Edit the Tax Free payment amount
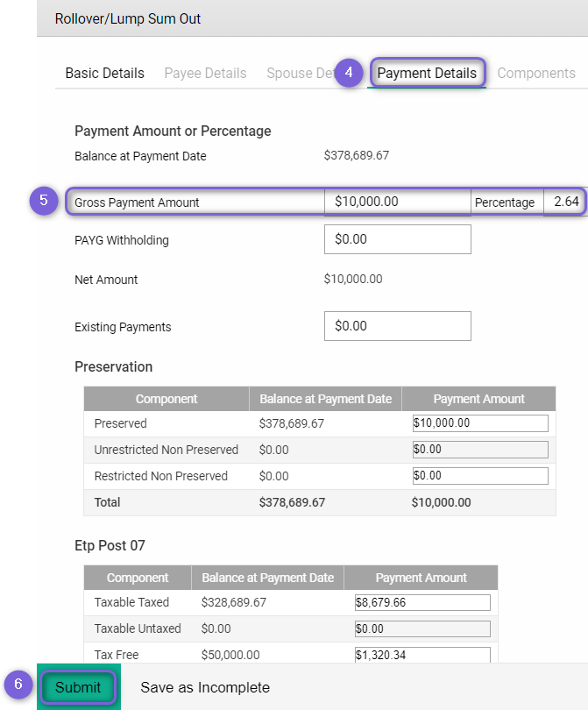The image size is (588, 710). pos(422,654)
